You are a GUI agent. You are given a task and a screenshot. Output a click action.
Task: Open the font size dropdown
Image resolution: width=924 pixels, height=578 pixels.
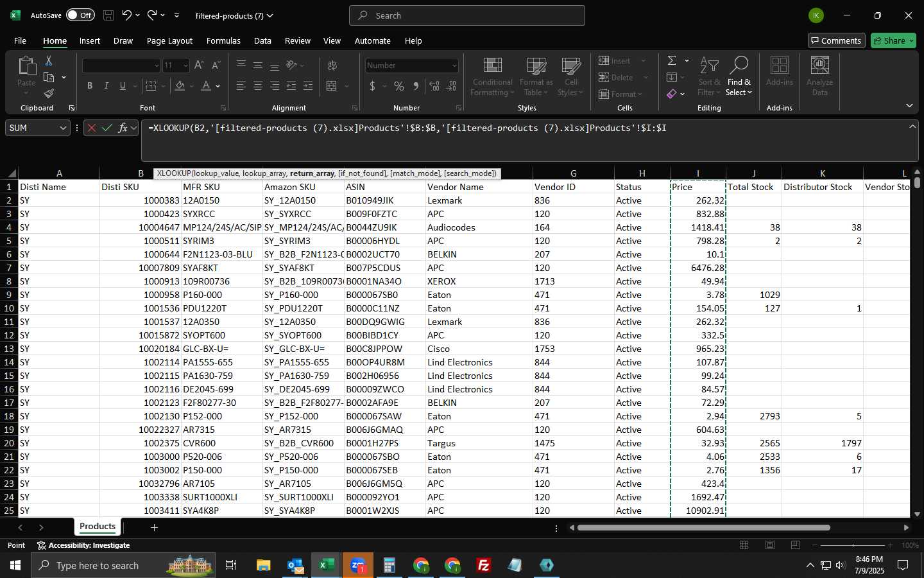185,66
